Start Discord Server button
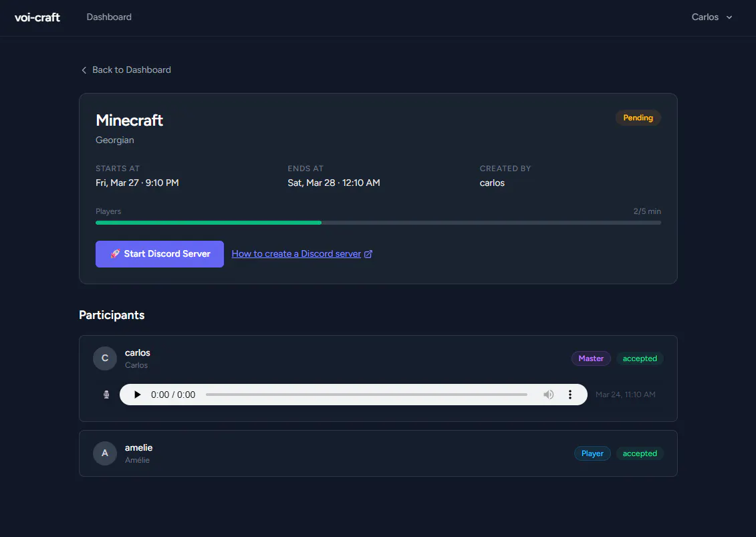 click(160, 253)
